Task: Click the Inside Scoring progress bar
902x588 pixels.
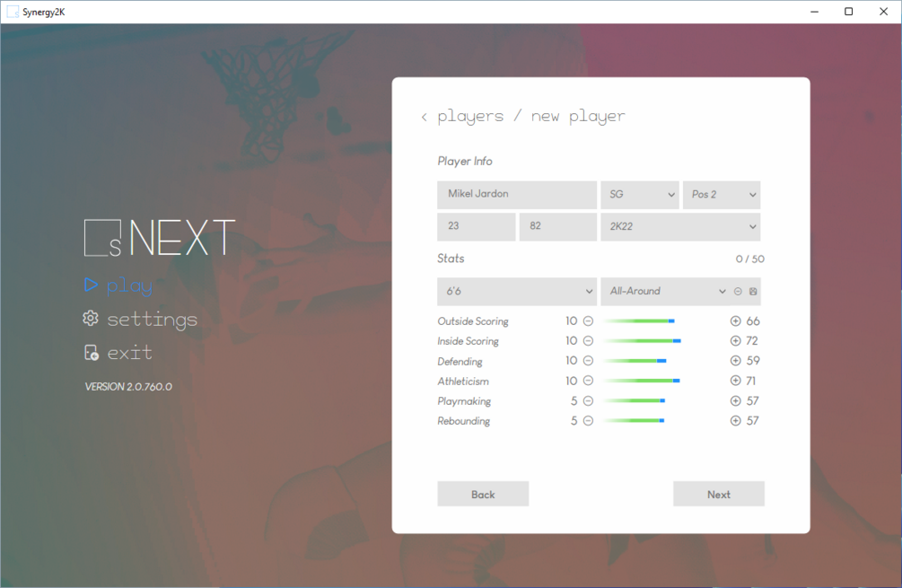Action: tap(643, 340)
